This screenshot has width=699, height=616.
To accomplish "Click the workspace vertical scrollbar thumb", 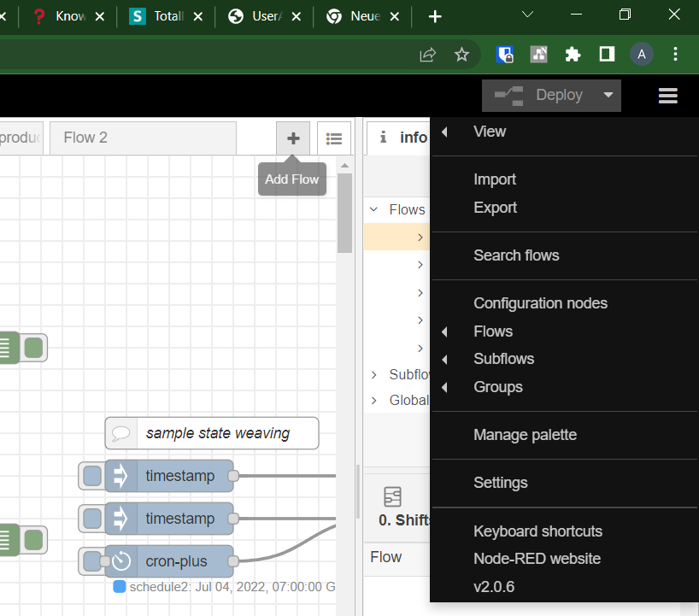I will coord(344,213).
